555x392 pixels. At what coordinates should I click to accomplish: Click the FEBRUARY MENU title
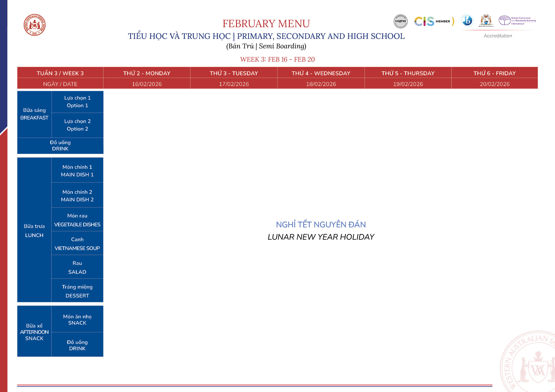pyautogui.click(x=266, y=24)
